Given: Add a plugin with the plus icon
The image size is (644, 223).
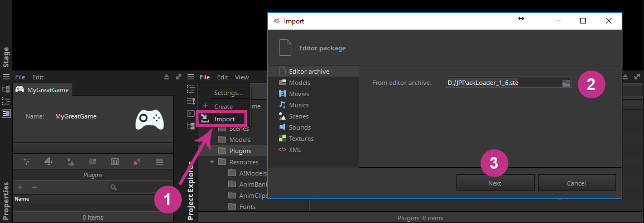Looking at the screenshot, I should click(20, 187).
